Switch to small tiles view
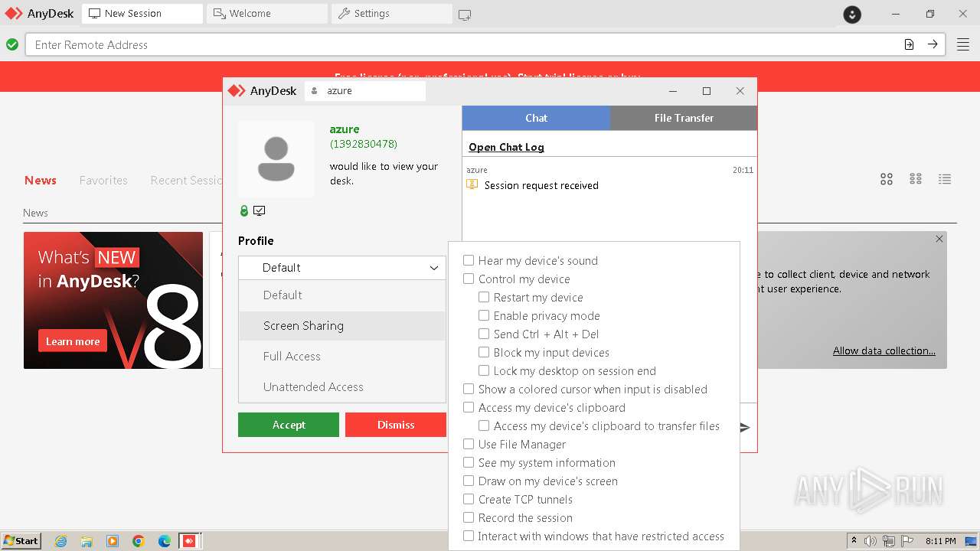980x551 pixels. tap(916, 179)
